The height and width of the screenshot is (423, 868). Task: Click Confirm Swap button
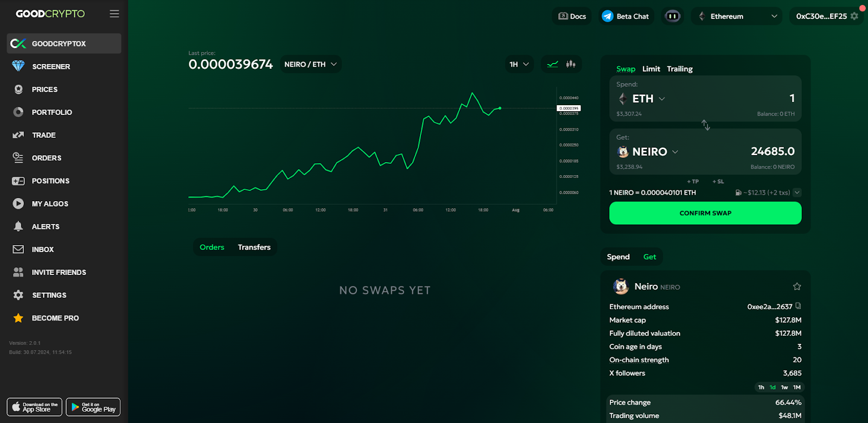coord(705,213)
